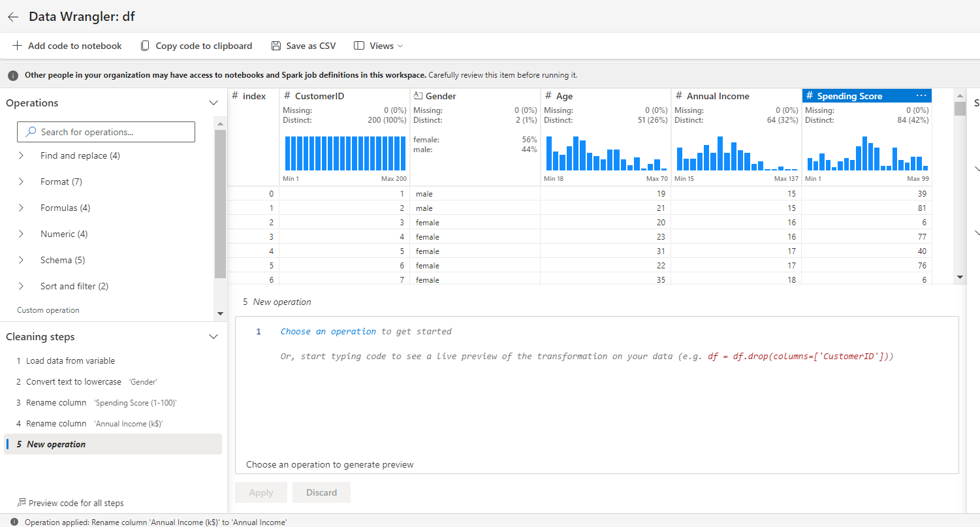Click Copy code to clipboard

tap(197, 46)
